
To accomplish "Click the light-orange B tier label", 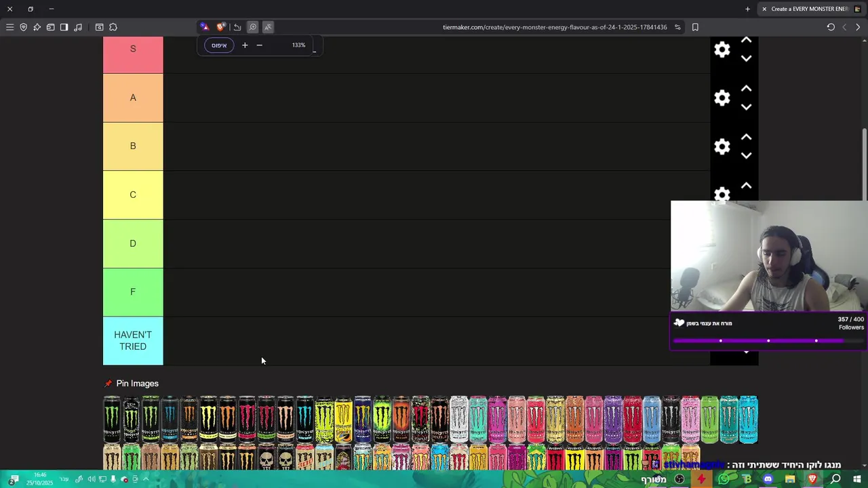I will coord(133,146).
